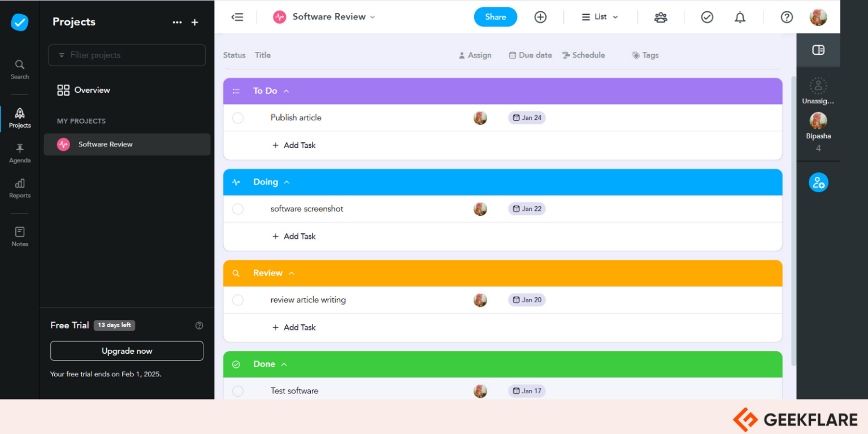Filter by Unassigned in right panel
Viewport: 868px width, 434px height.
point(818,92)
